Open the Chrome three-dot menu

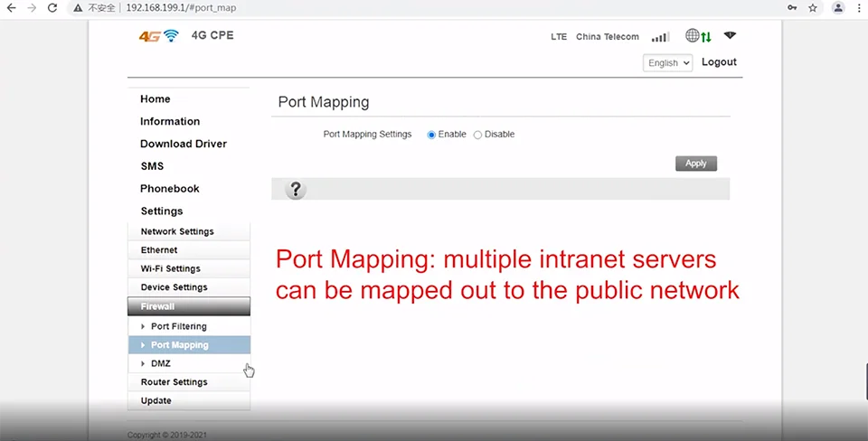858,8
